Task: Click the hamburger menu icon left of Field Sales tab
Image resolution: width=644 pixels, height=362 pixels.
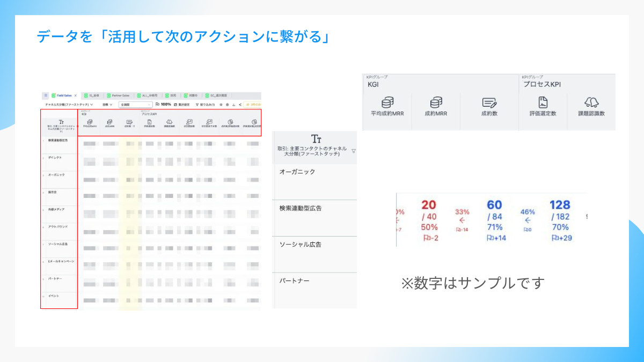Action: point(46,95)
